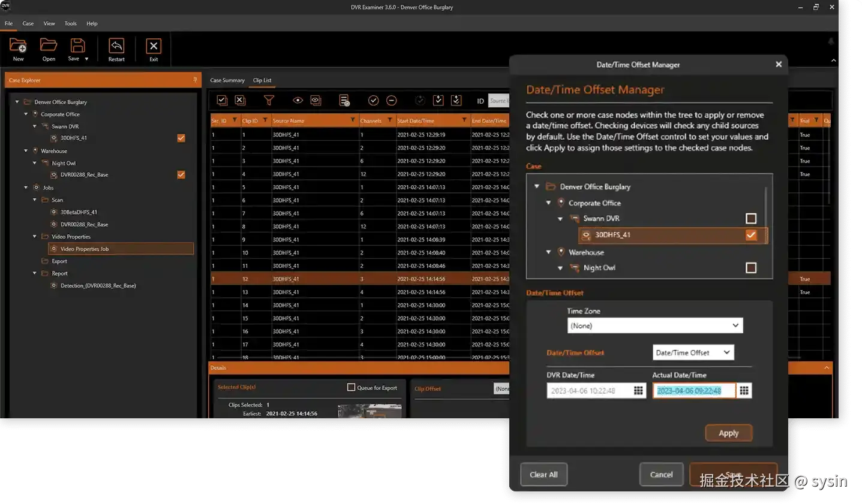Viewport: 862px width, 504px height.
Task: Collapse Corporate Office in Offset Manager tree
Action: (x=548, y=203)
